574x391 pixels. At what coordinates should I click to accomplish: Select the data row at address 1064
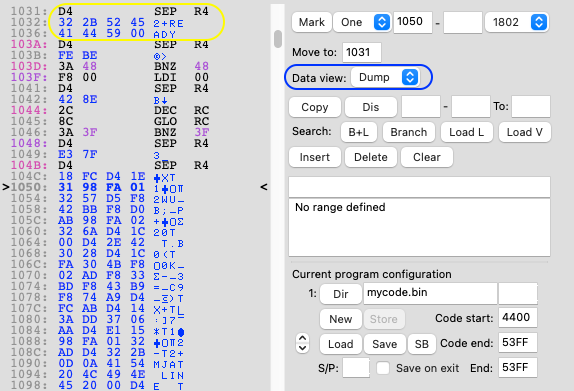(x=97, y=242)
